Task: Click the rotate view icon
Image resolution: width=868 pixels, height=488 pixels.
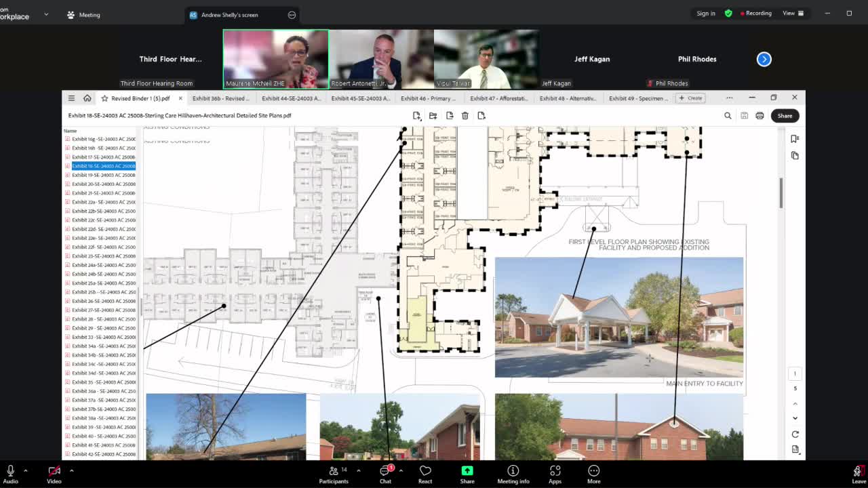Action: tap(795, 434)
